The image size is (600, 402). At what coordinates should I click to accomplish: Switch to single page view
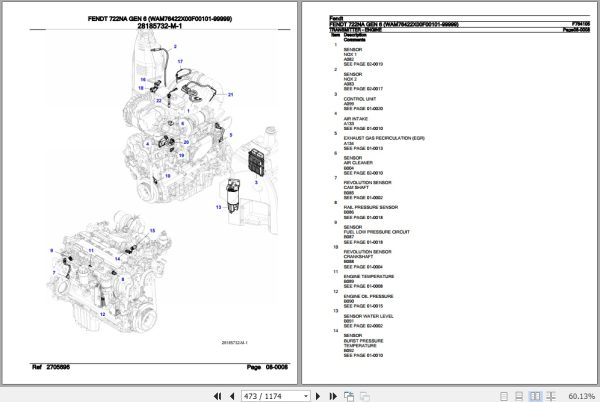pyautogui.click(x=504, y=396)
